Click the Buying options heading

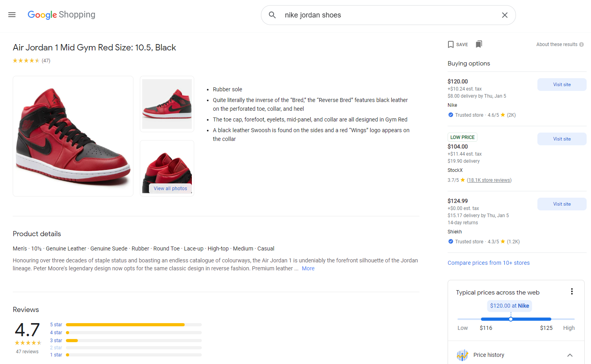click(469, 64)
